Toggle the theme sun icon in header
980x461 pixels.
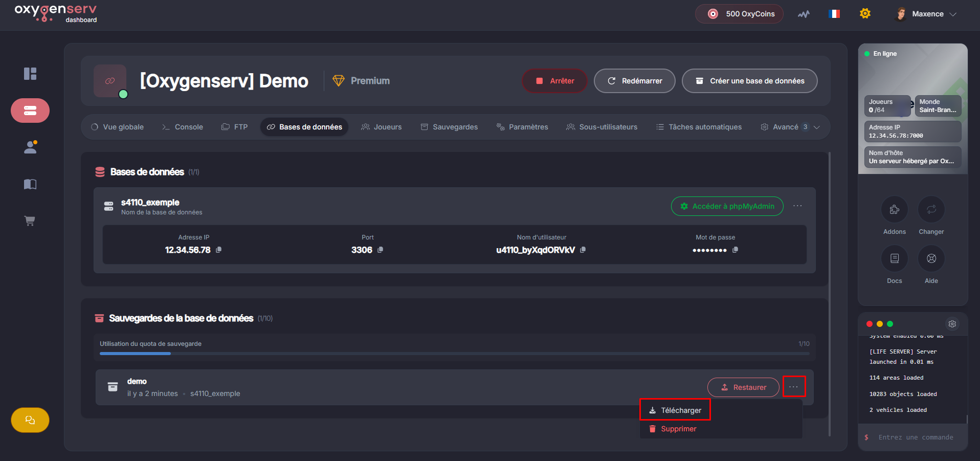click(x=865, y=14)
